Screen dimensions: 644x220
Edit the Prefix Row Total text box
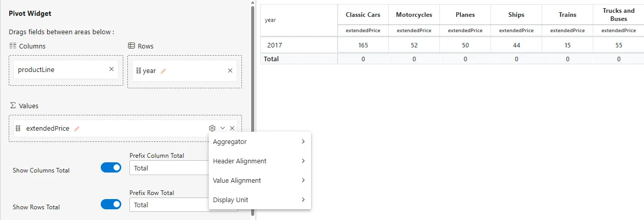click(169, 205)
